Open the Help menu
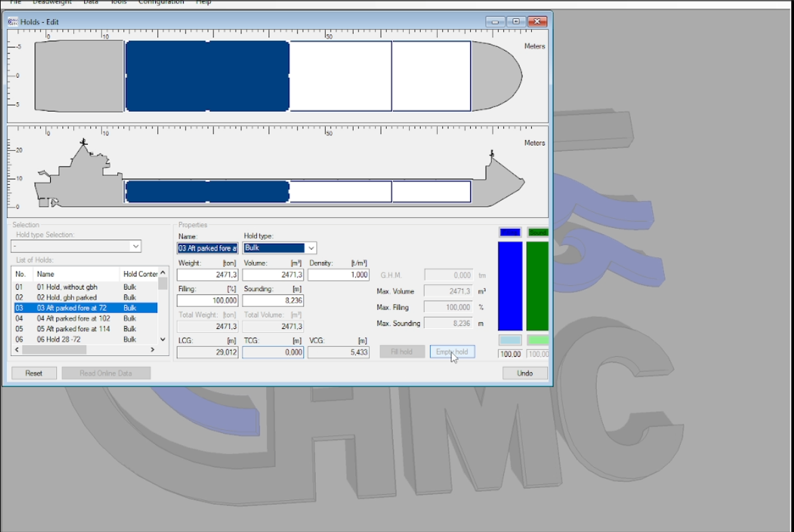This screenshot has height=532, width=794. click(203, 2)
